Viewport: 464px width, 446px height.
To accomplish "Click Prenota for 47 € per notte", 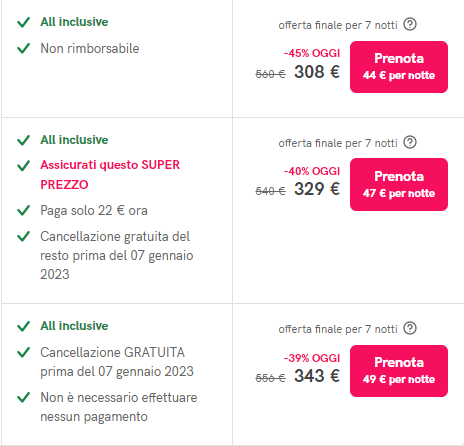I will 399,184.
